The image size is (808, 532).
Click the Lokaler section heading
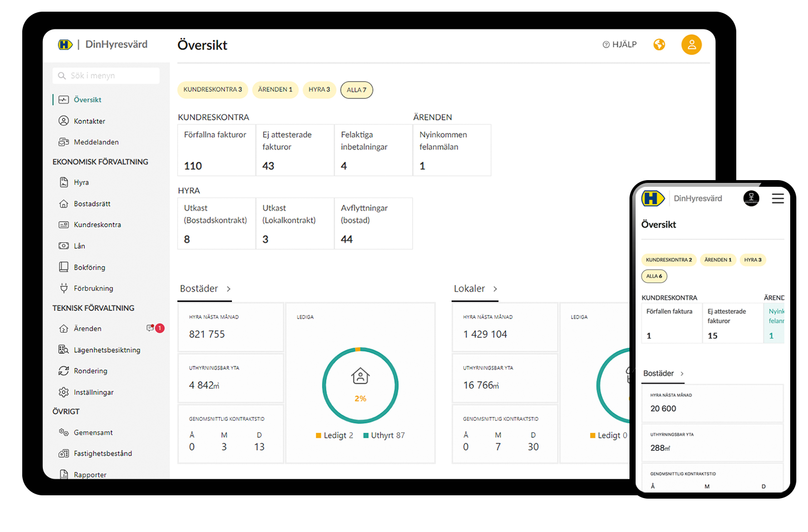(469, 289)
